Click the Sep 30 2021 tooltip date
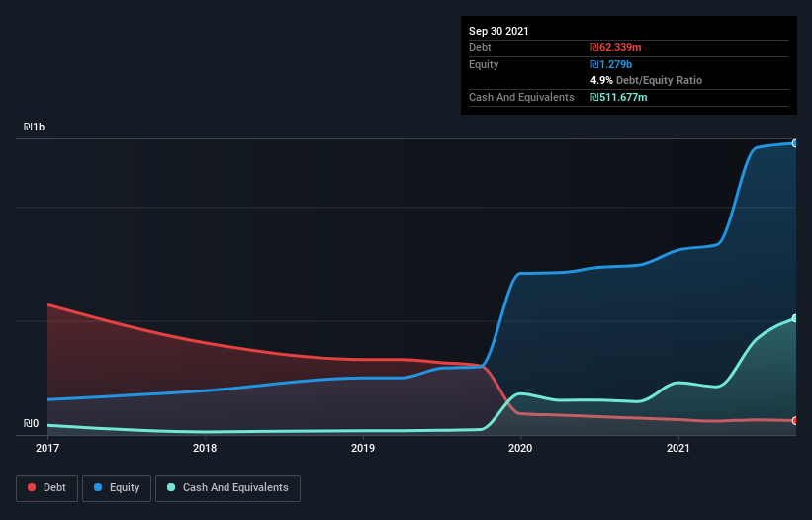This screenshot has height=520, width=812. coord(498,31)
